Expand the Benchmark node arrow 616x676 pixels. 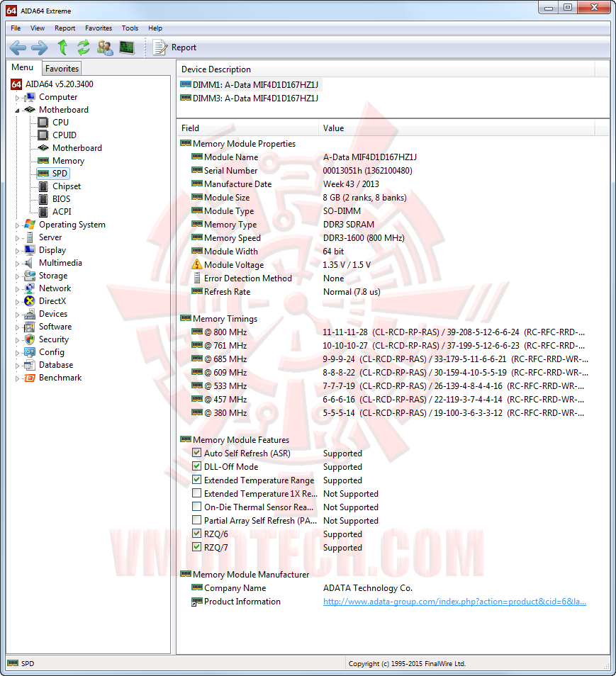tap(17, 378)
